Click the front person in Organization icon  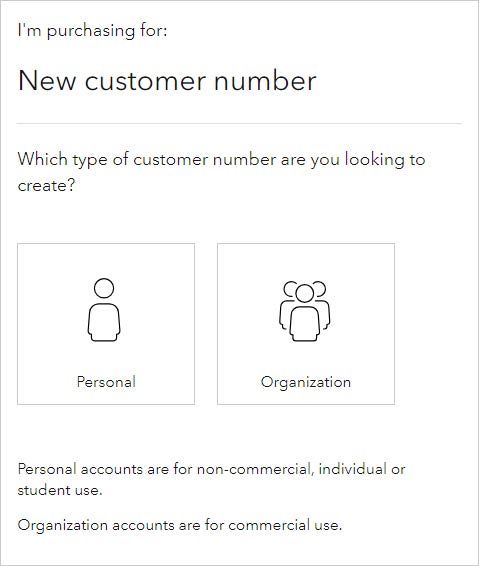305,313
